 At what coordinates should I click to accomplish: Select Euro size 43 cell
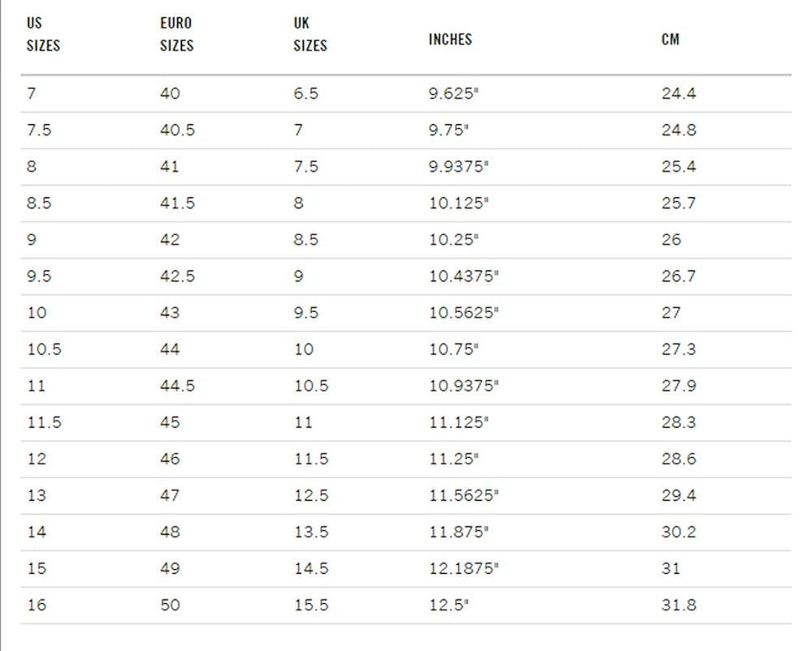(170, 313)
